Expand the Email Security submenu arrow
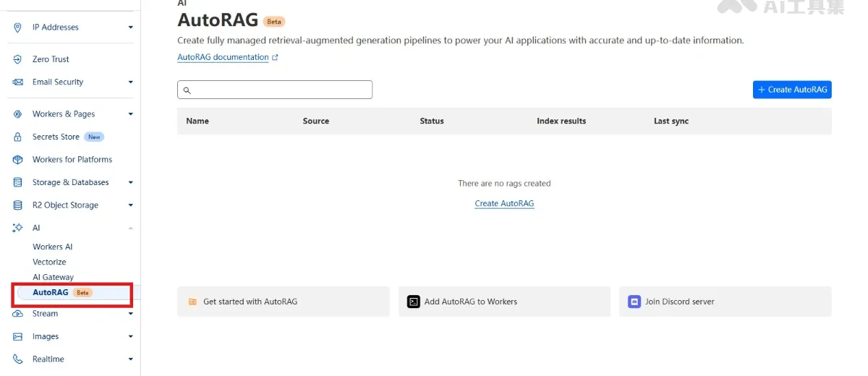868x376 pixels. [x=131, y=82]
